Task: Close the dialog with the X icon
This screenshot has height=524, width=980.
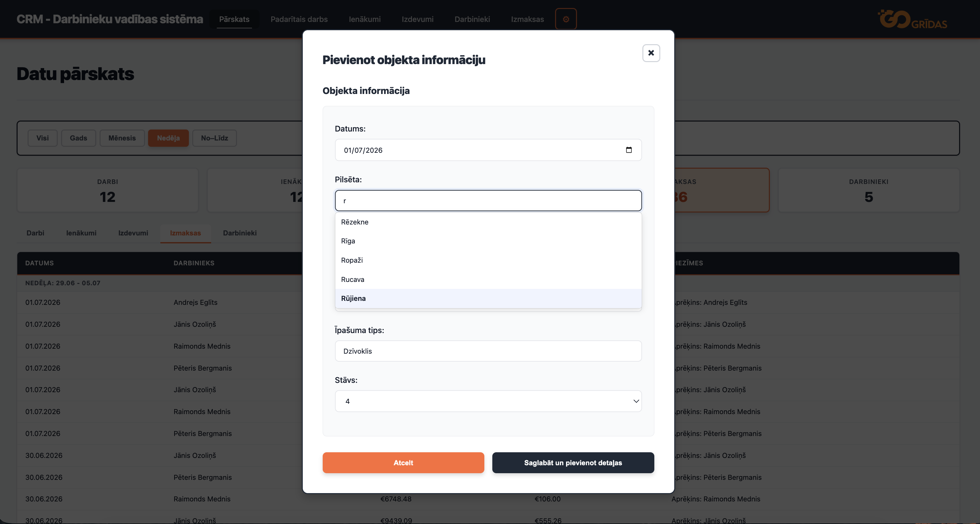Action: (651, 53)
